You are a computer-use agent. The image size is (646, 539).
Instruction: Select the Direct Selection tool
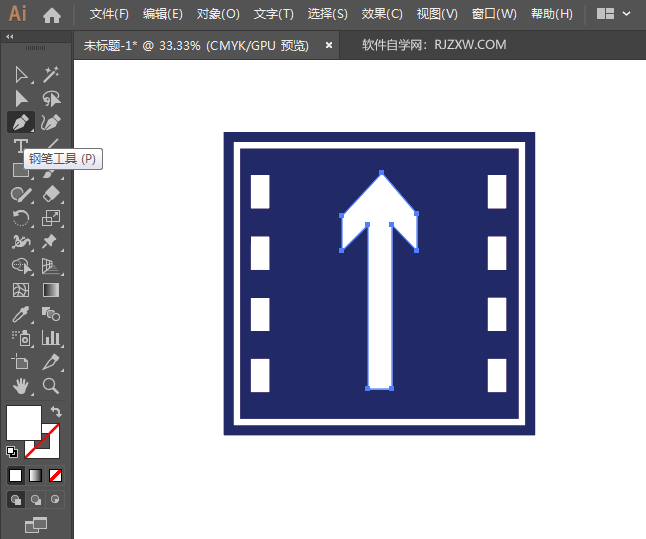tap(21, 99)
